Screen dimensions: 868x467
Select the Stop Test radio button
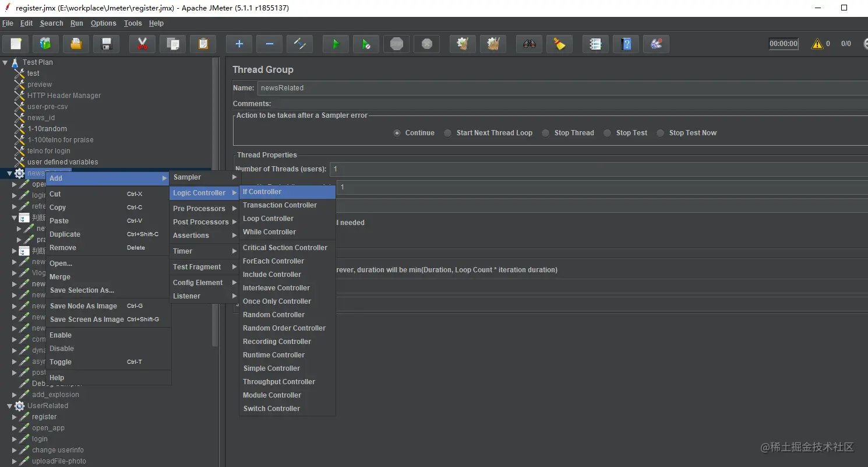pyautogui.click(x=608, y=133)
